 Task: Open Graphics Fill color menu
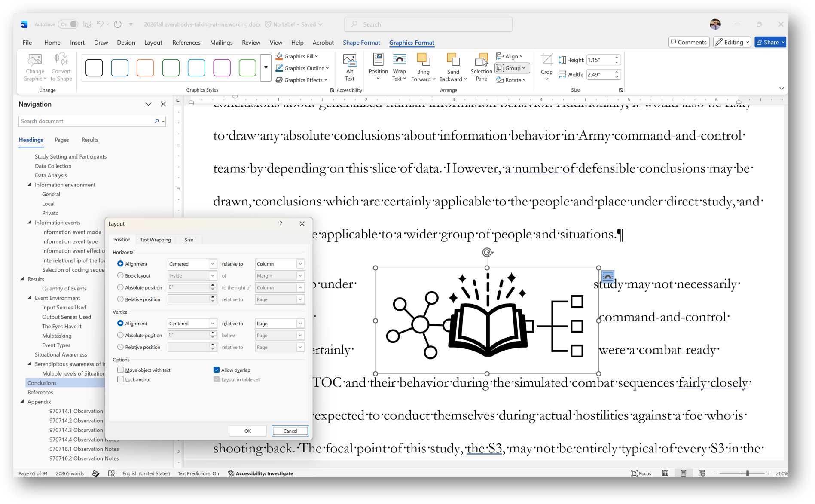pyautogui.click(x=297, y=56)
